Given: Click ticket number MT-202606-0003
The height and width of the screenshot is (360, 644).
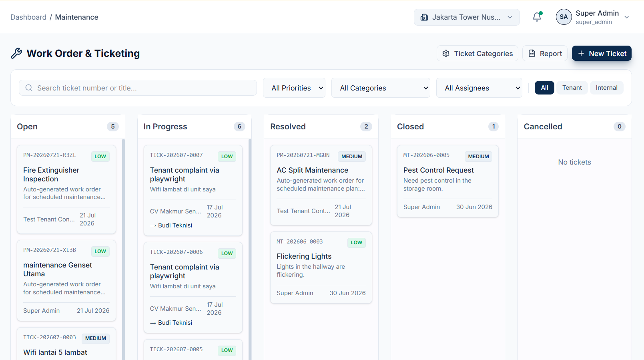Looking at the screenshot, I should pyautogui.click(x=300, y=241).
